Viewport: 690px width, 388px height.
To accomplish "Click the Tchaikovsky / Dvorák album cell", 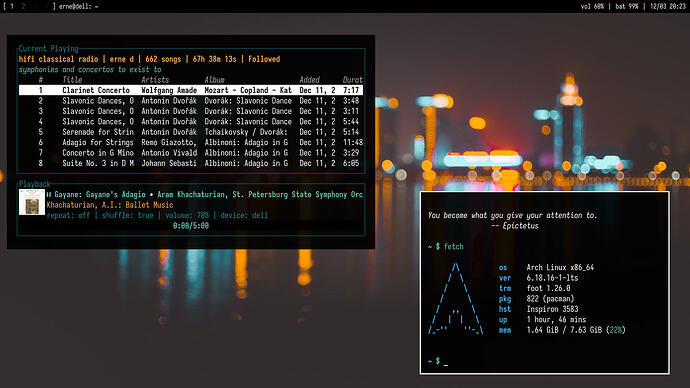I will point(246,132).
